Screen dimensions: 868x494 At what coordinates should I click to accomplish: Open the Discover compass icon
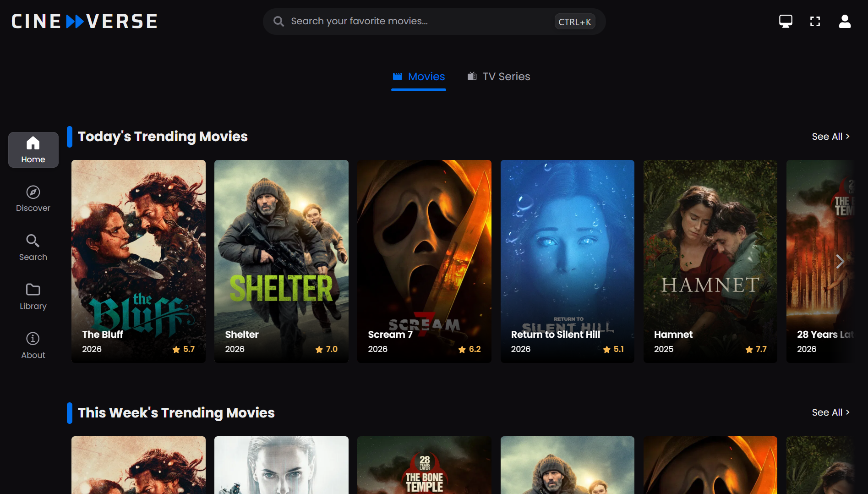click(33, 198)
